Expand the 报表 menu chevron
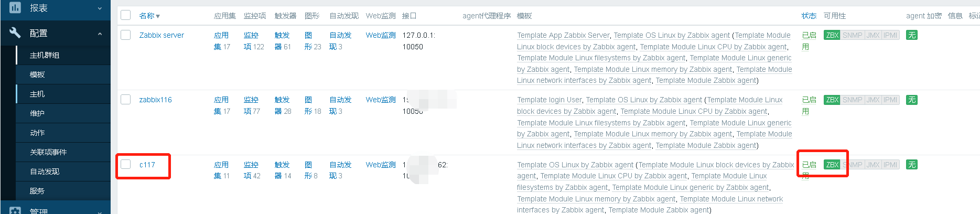 pyautogui.click(x=100, y=8)
